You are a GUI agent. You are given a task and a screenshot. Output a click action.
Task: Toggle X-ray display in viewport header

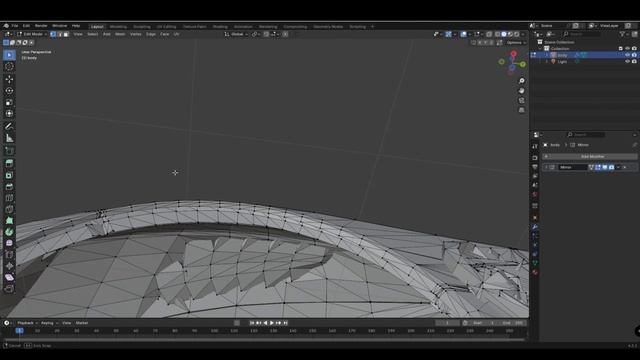pyautogui.click(x=489, y=34)
